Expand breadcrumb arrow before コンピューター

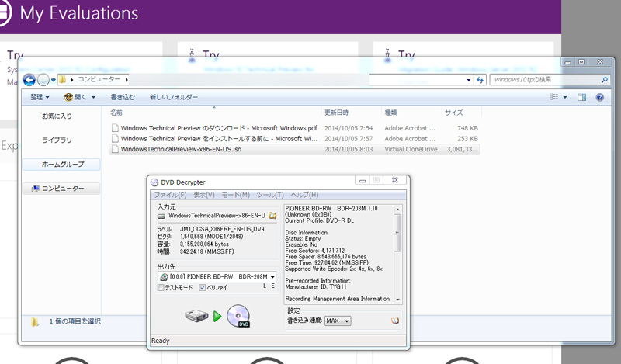coord(71,80)
